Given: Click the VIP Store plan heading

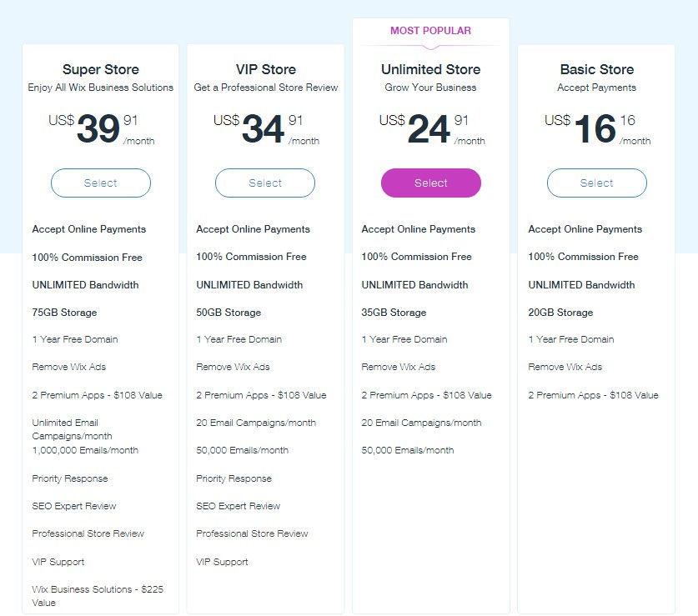Looking at the screenshot, I should [265, 70].
